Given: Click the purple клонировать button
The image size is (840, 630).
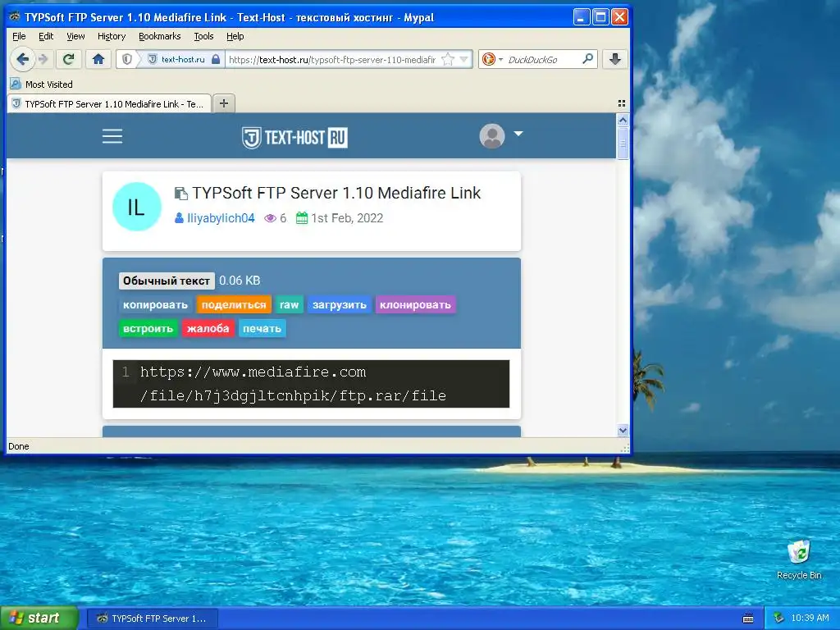Looking at the screenshot, I should point(415,305).
